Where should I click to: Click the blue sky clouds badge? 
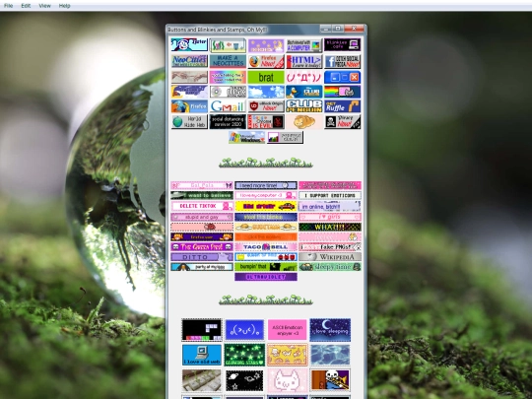pos(266,92)
